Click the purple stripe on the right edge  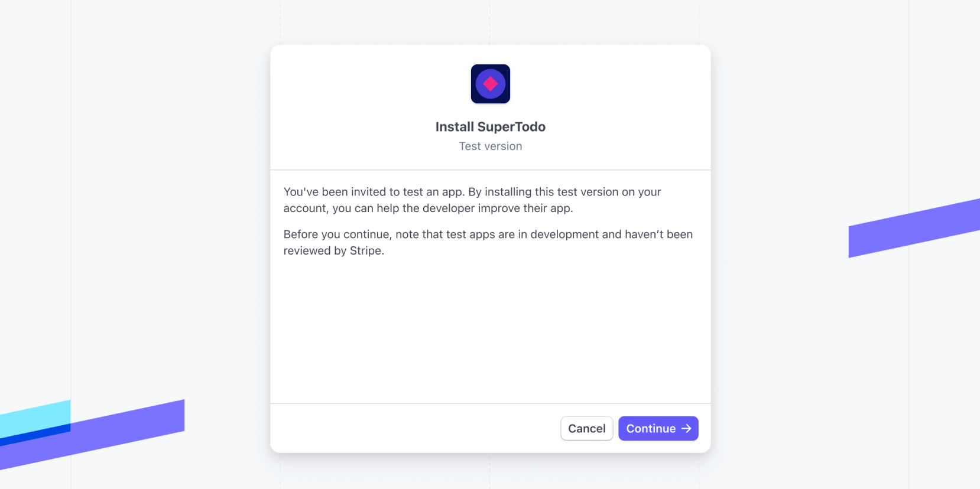tap(914, 228)
